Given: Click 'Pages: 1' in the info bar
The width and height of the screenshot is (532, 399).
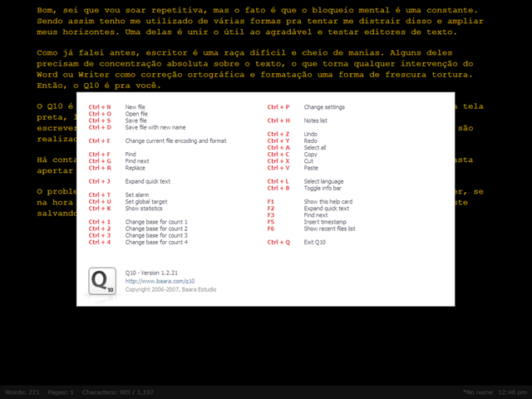Looking at the screenshot, I should [x=61, y=392].
